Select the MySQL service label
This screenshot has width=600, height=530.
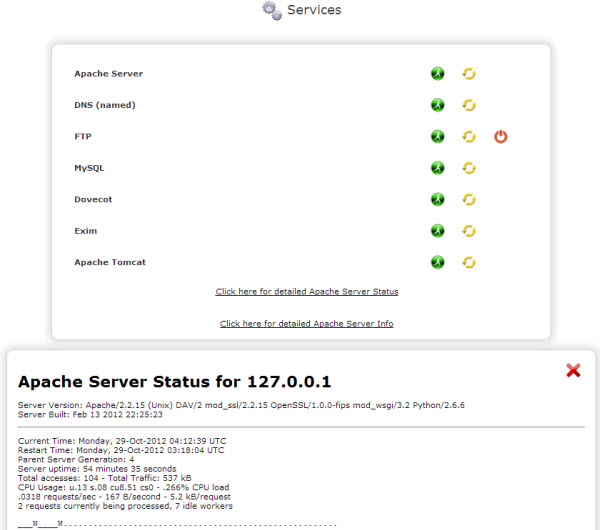pyautogui.click(x=89, y=168)
